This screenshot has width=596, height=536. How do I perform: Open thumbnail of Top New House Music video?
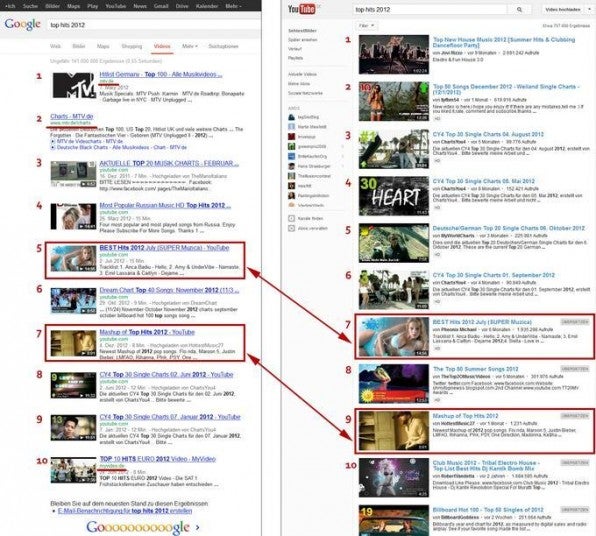pos(394,54)
